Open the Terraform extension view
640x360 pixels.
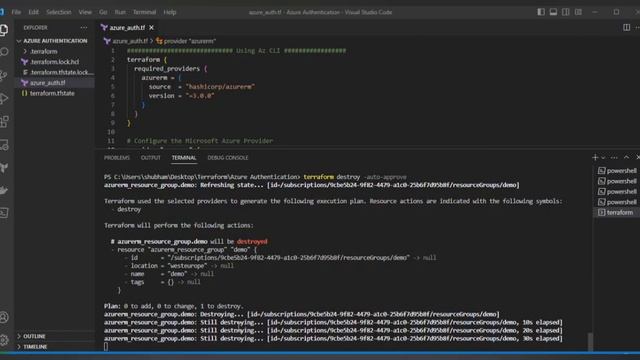coord(4,167)
